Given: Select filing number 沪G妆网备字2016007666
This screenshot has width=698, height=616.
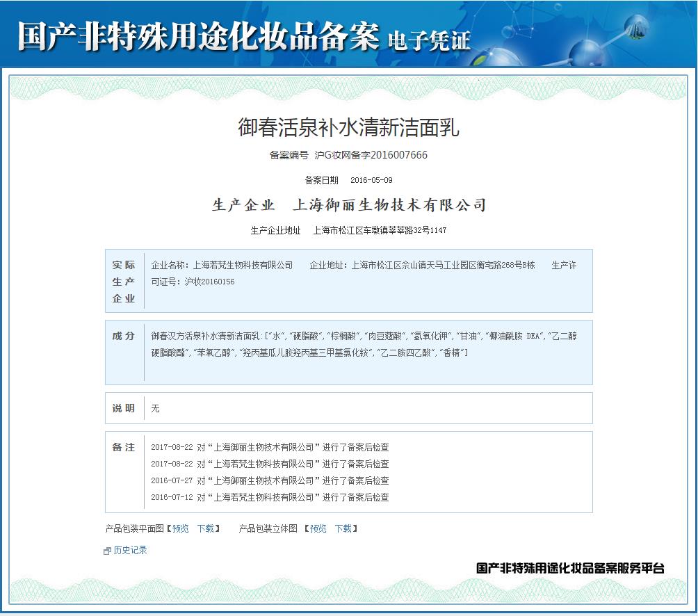Looking at the screenshot, I should (x=371, y=155).
